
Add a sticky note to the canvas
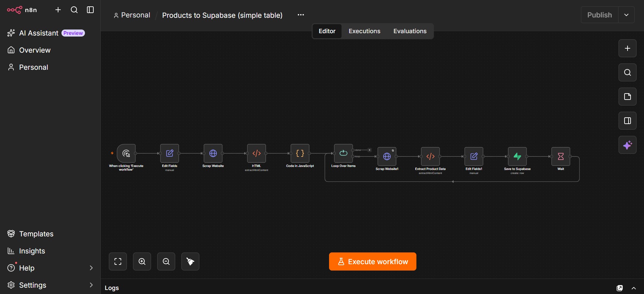[628, 97]
